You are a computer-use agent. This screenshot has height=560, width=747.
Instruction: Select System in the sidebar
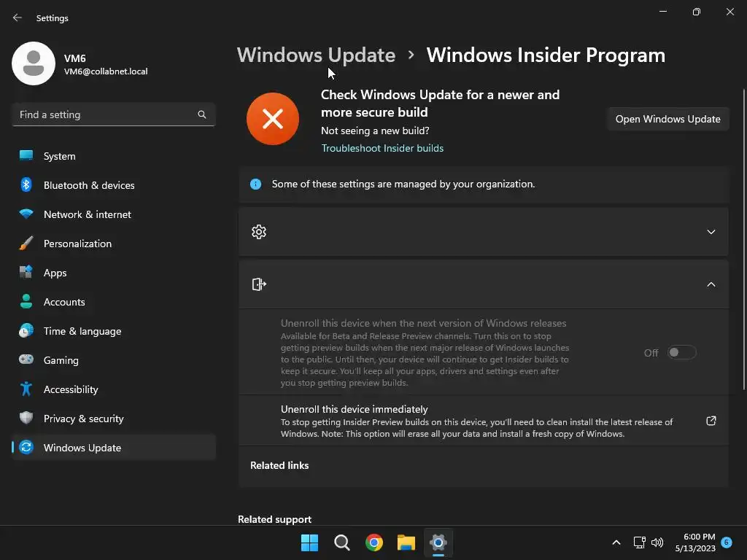(113, 156)
